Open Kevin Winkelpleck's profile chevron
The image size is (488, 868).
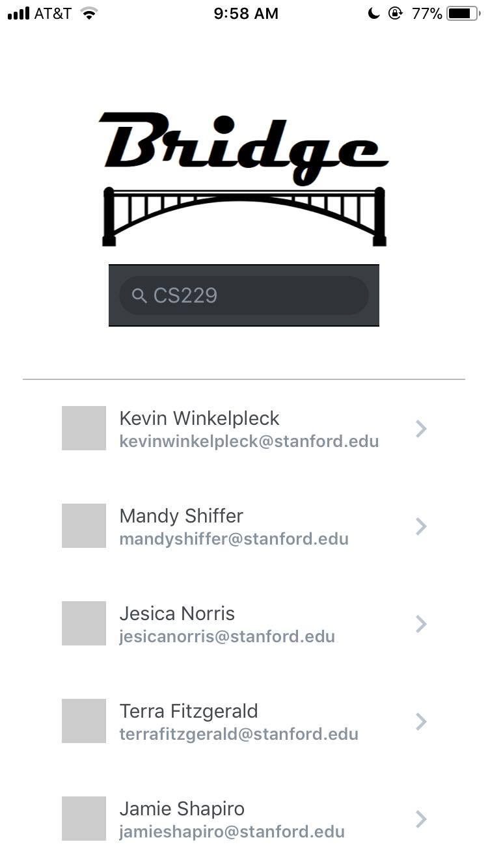(421, 429)
